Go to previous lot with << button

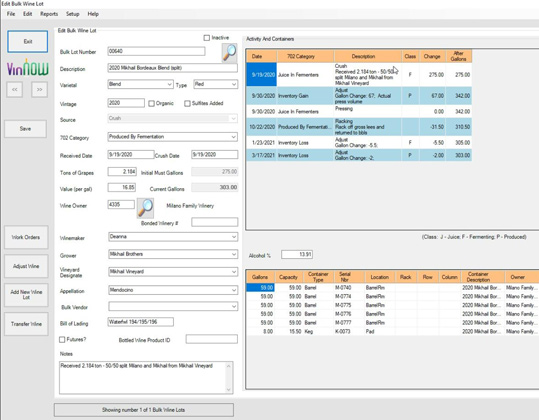coord(15,89)
